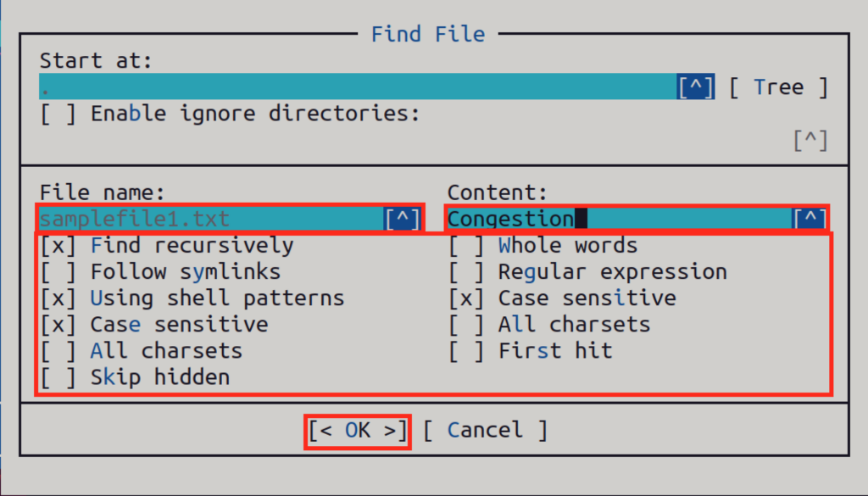This screenshot has width=868, height=496.
Task: Open the Content search history dropdown
Action: coord(811,218)
